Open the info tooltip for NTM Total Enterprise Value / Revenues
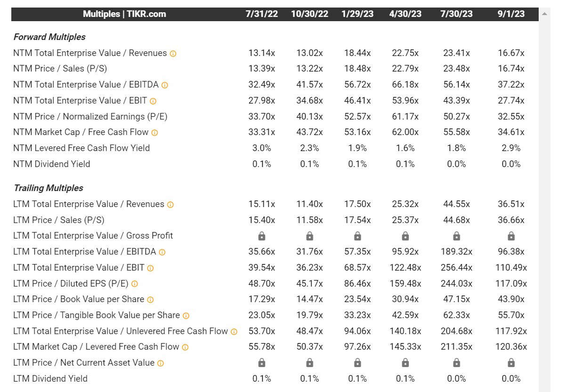This screenshot has height=392, width=582. click(x=172, y=53)
